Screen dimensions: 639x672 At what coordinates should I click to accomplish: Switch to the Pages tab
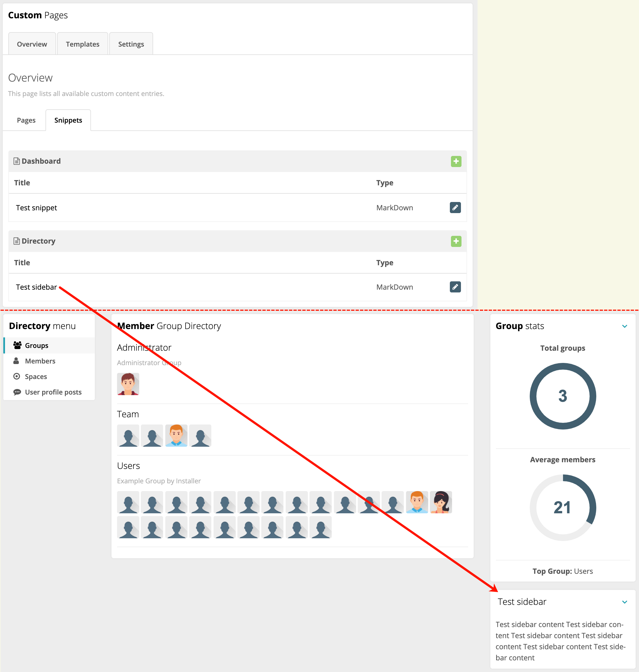click(26, 120)
